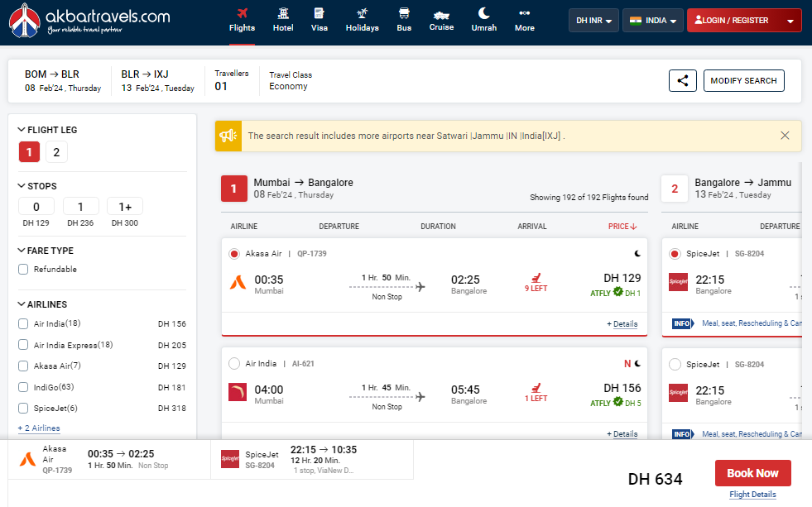This screenshot has height=507, width=812.
Task: Tick the IndiGo(63) airline checkbox
Action: (x=23, y=387)
